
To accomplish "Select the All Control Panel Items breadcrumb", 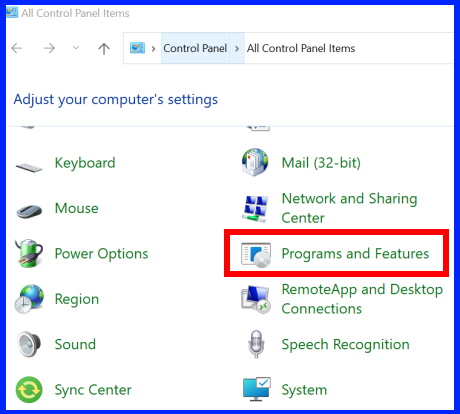I will [x=301, y=48].
